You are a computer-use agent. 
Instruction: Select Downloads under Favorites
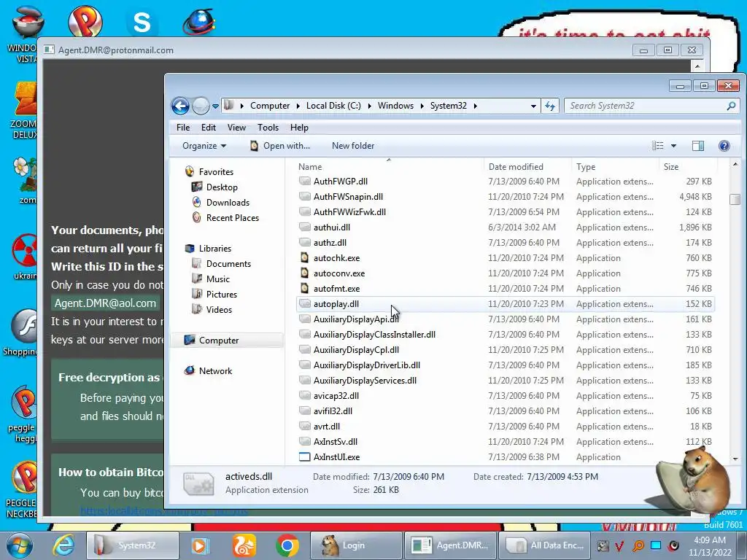[228, 203]
